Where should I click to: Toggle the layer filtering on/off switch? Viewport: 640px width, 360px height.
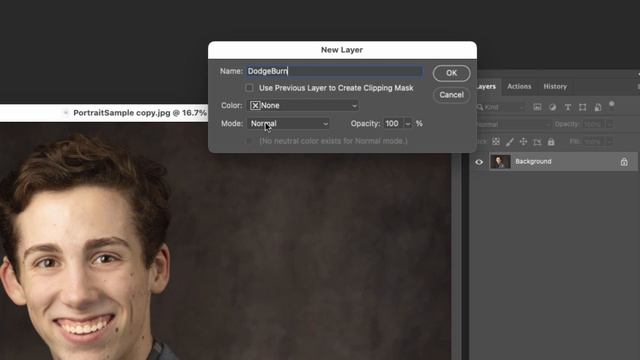coord(612,105)
